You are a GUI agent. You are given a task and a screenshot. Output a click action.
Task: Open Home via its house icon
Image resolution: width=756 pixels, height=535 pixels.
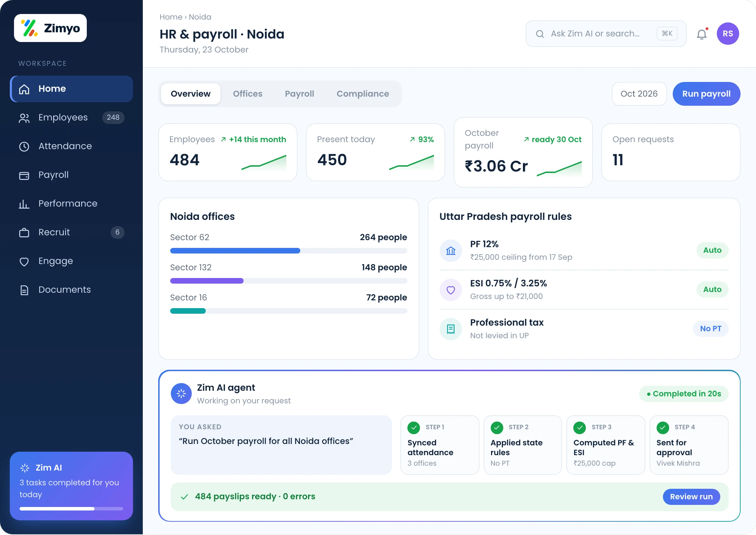pos(24,89)
